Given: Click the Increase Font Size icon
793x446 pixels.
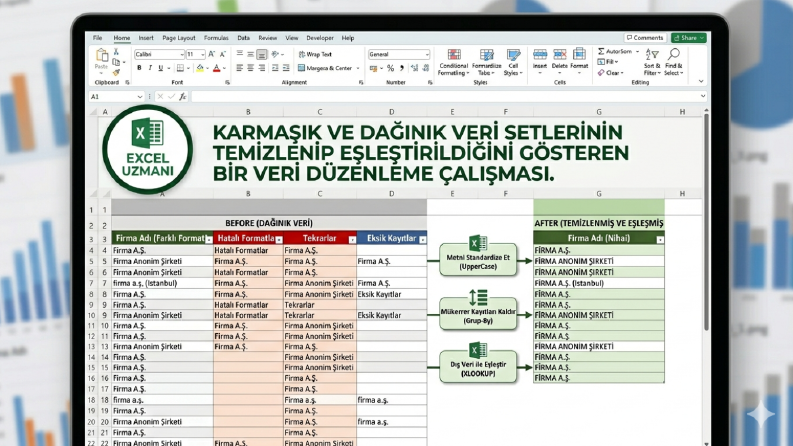Looking at the screenshot, I should pos(212,54).
